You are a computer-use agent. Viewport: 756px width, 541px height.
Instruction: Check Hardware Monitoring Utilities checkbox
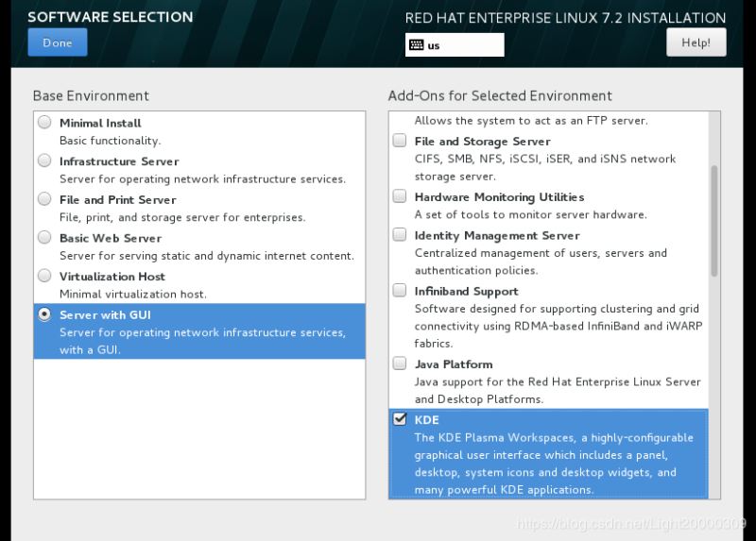pos(400,196)
